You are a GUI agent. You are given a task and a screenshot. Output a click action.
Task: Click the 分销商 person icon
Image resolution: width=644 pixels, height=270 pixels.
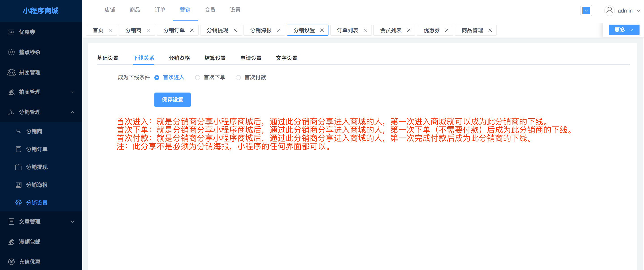[19, 131]
